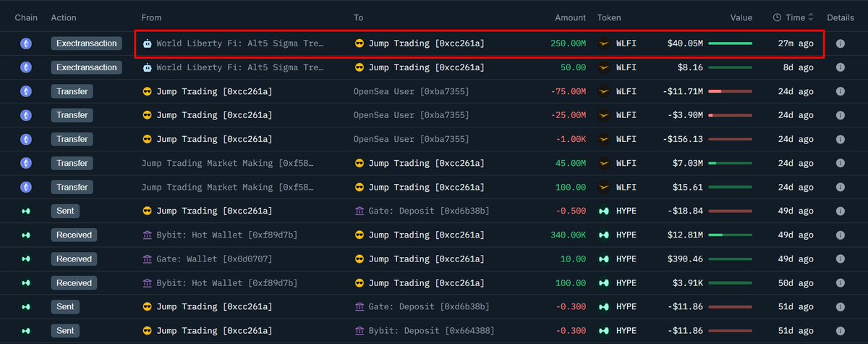Open details info icon for the $7.03M row
Screen dimensions: 868x344
coord(841,163)
